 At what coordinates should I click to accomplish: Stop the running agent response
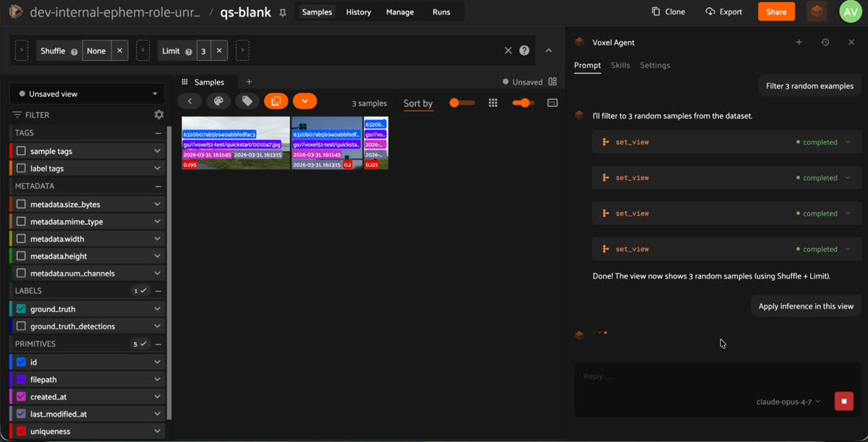pyautogui.click(x=844, y=401)
